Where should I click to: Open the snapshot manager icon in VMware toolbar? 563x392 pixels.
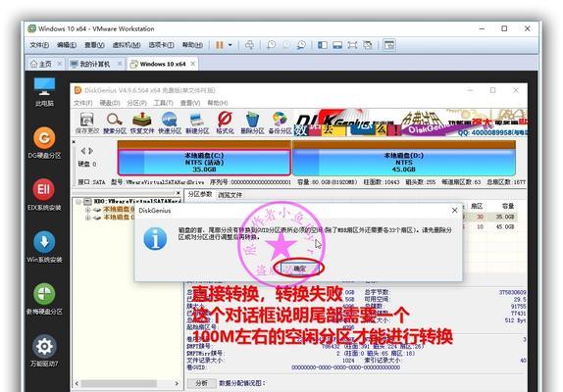(x=301, y=45)
